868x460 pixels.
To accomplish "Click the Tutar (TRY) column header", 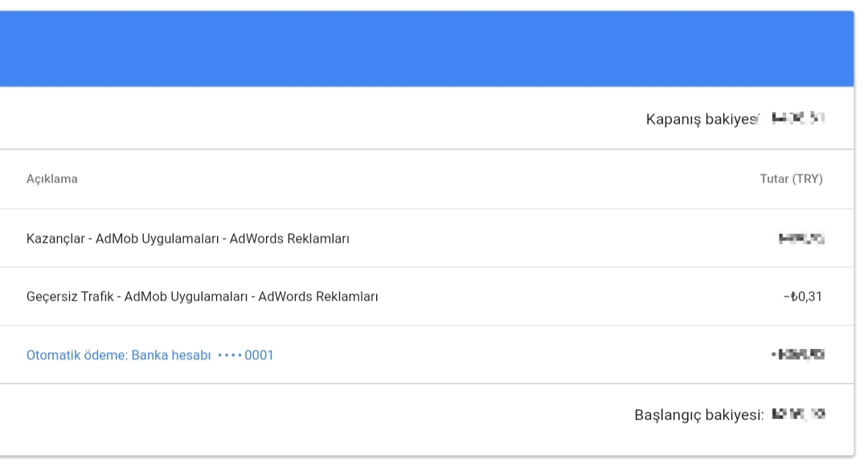I will (791, 179).
